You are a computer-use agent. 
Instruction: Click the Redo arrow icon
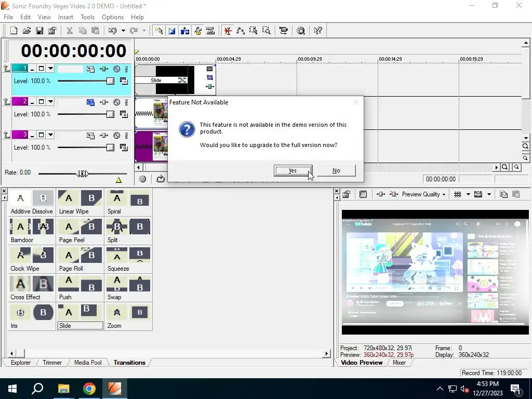134,31
